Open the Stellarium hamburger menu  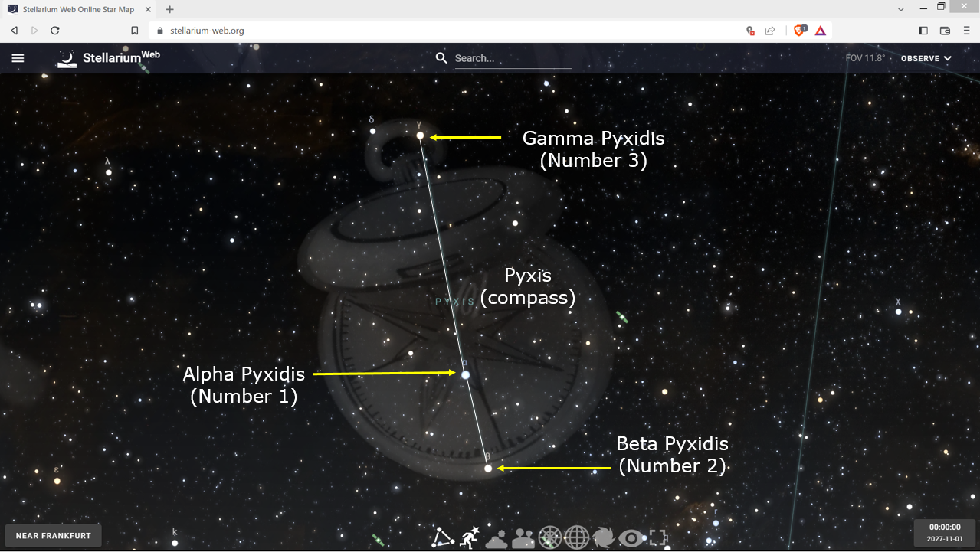pyautogui.click(x=18, y=58)
